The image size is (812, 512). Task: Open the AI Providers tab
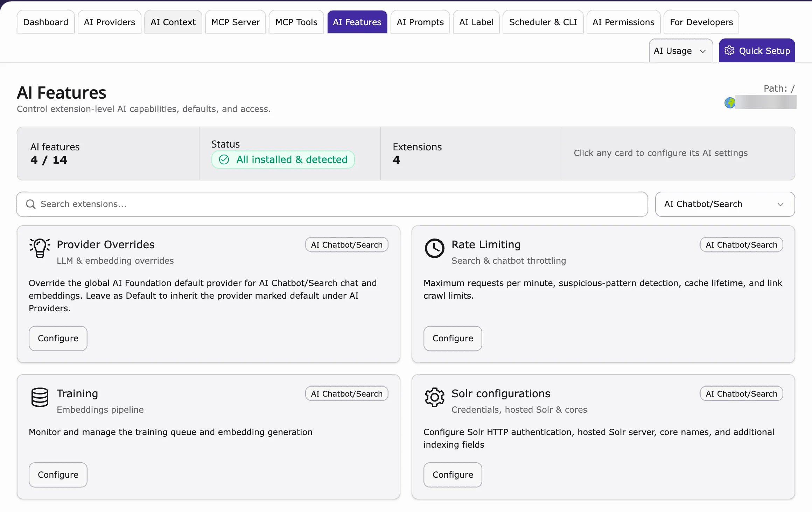(110, 22)
